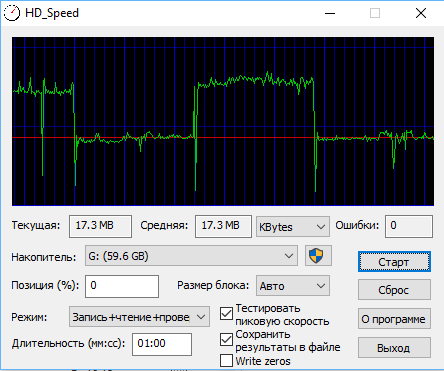Minimize the HD_Speed window
444x371 pixels.
[x=330, y=13]
